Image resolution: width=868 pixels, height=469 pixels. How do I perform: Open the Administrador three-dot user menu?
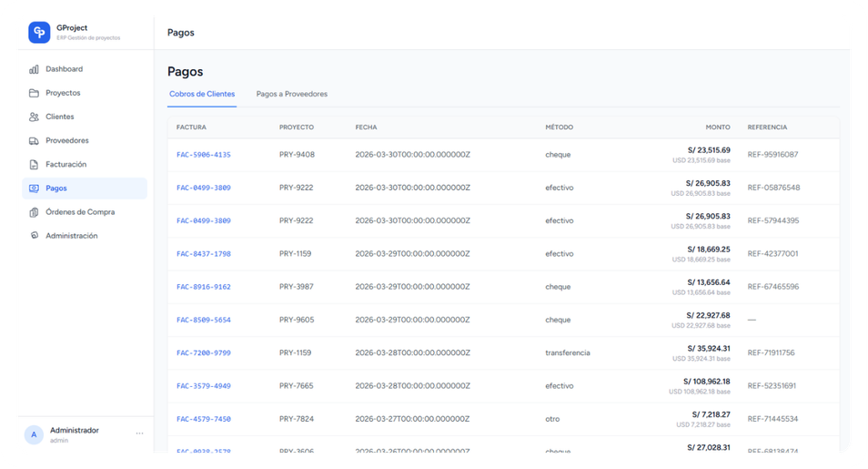(139, 433)
